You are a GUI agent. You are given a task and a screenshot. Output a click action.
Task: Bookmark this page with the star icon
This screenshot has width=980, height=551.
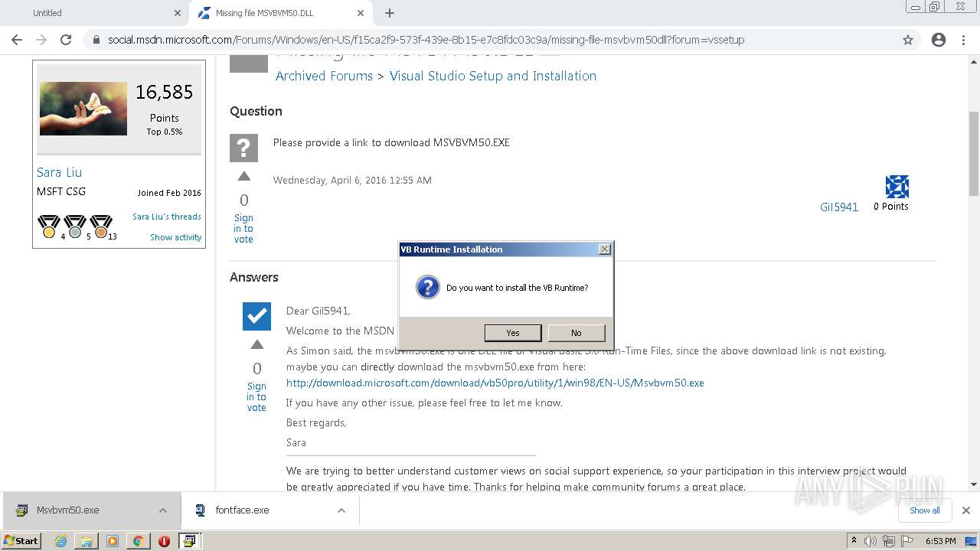(908, 40)
